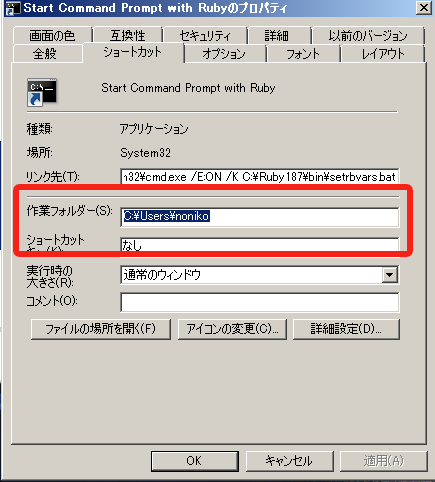Viewport: 435px width, 482px height.
Task: Open the 互換性 tab
Action: pos(128,35)
